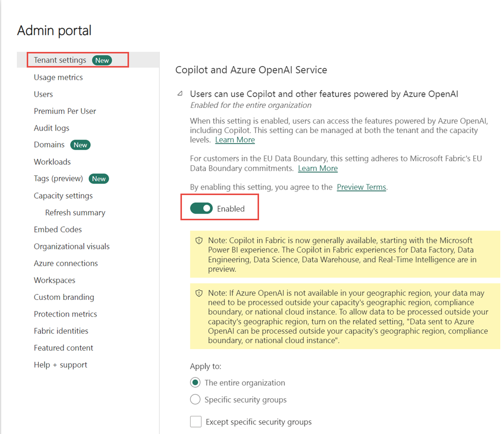
Task: Open the Domains page
Action: click(49, 145)
